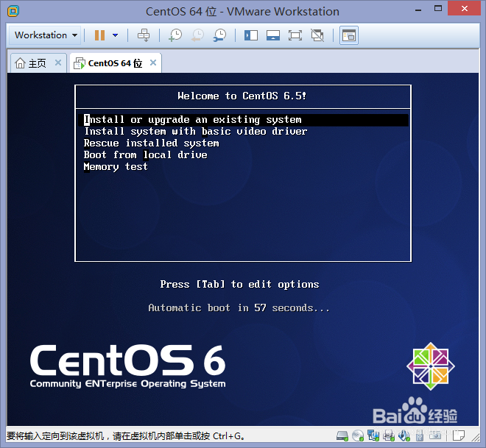The height and width of the screenshot is (448, 486).
Task: Click the Ctrl+G input redirect status message
Action: (x=125, y=436)
